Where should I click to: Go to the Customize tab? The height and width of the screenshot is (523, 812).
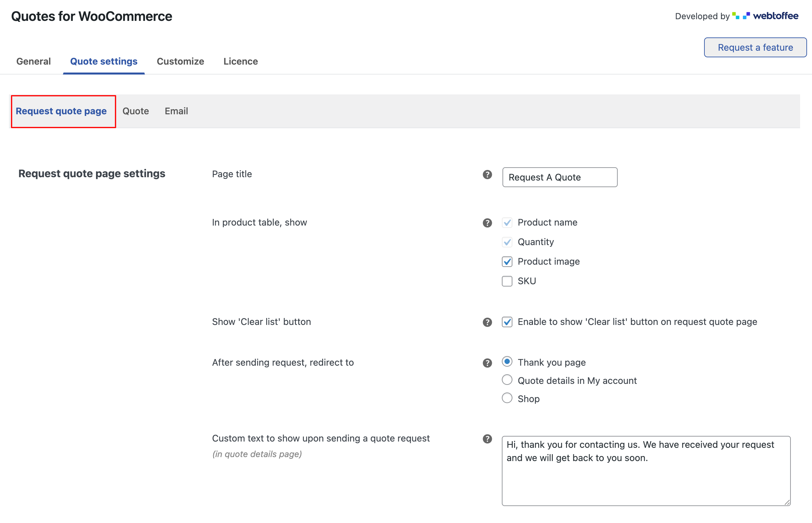[x=180, y=62]
